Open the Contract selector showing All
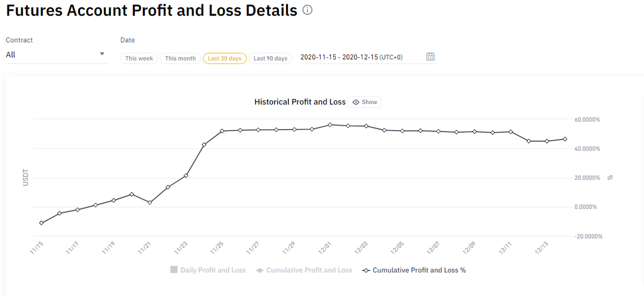This screenshot has width=644, height=297. (57, 55)
